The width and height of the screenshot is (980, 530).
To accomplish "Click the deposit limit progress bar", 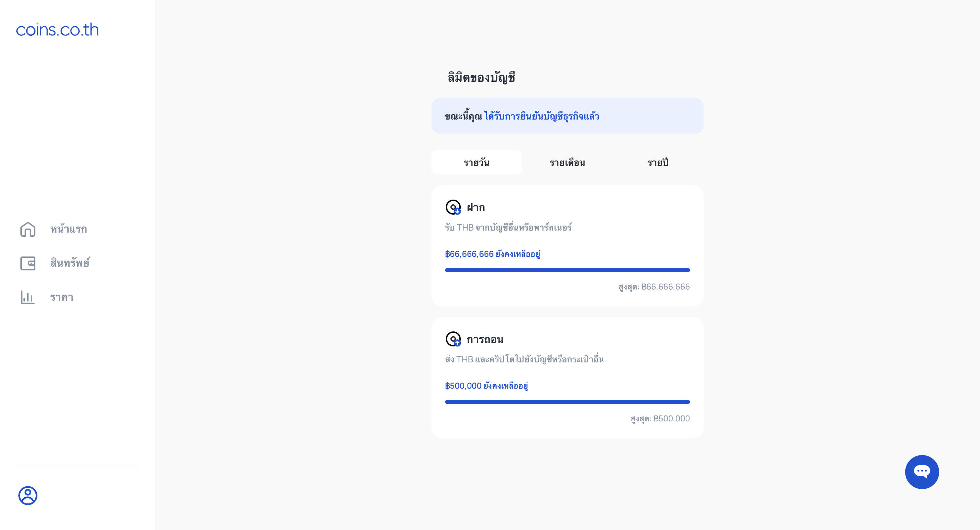I will [x=567, y=270].
